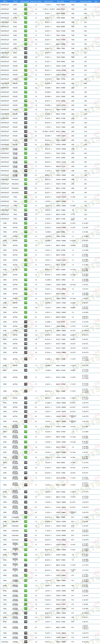Click diesel ON icon in Orlando 96kW / 131KM row
The height and width of the screenshot is (644, 100).
click(x=26, y=188)
